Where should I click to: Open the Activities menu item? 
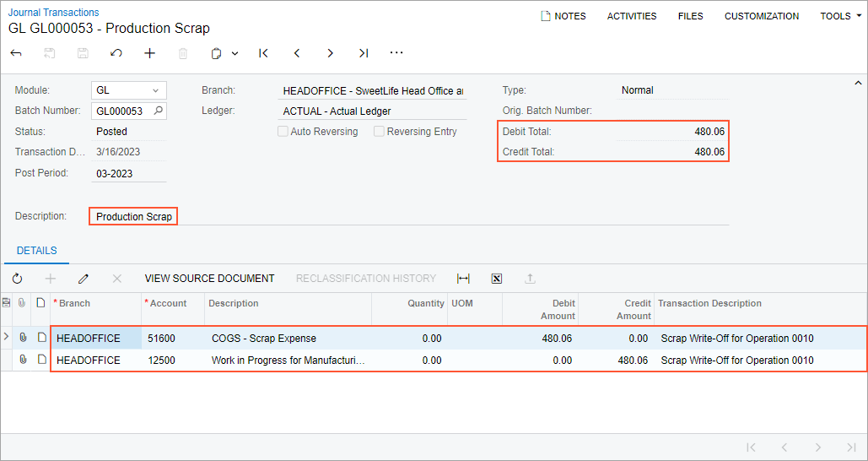click(632, 16)
